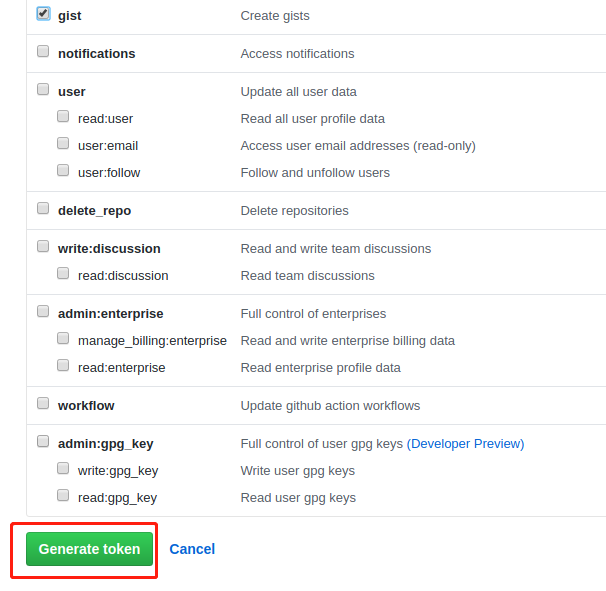Select the read:gpg_key checkbox
606x591 pixels.
click(x=63, y=496)
